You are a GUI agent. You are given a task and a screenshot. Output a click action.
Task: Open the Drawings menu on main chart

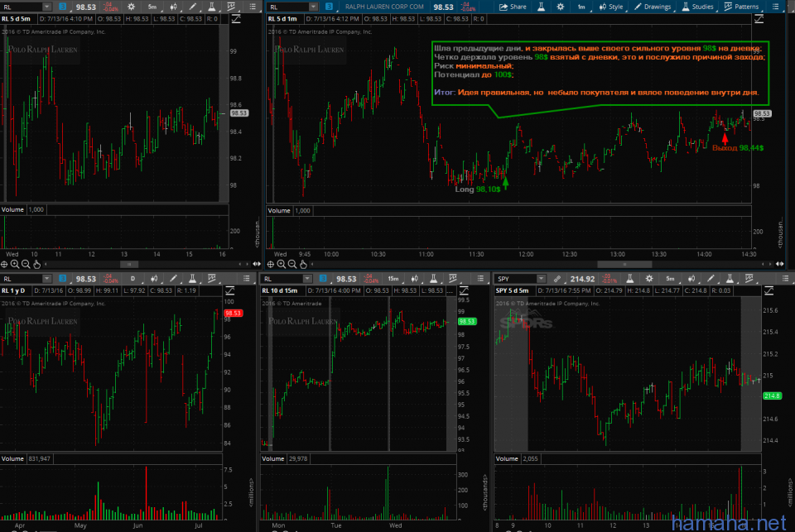point(653,7)
